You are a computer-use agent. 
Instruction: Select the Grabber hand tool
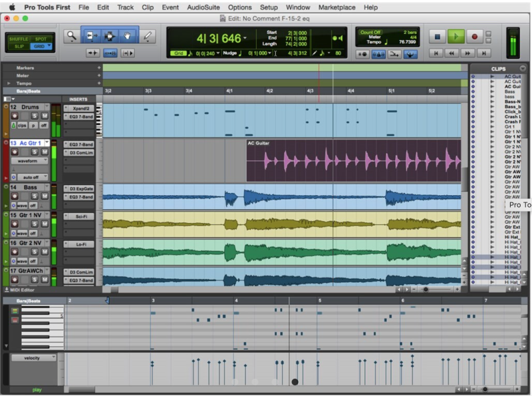pyautogui.click(x=128, y=36)
